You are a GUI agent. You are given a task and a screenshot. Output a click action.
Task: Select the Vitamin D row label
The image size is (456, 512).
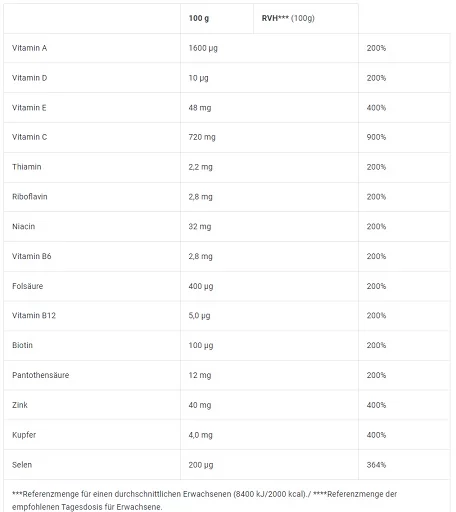coord(29,78)
